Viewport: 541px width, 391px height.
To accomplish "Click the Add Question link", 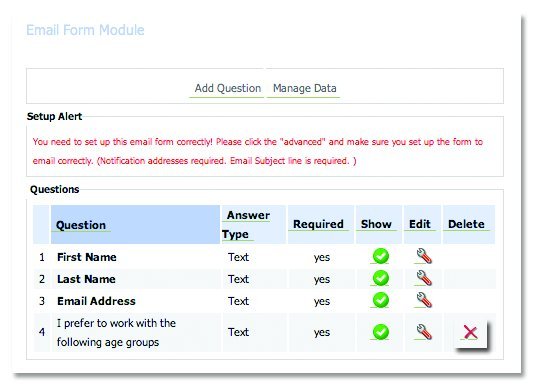I will tap(227, 88).
